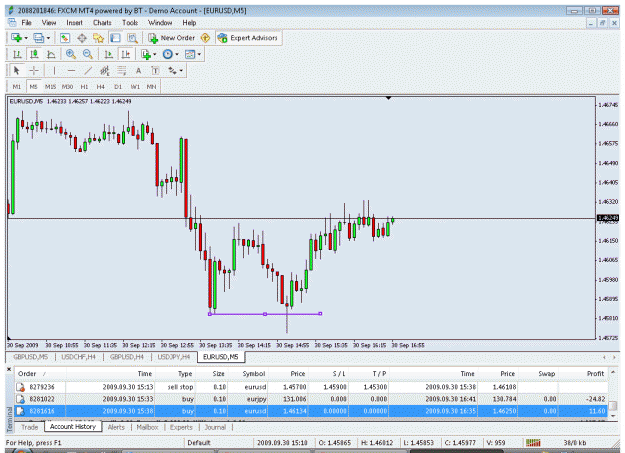This screenshot has width=625, height=453.
Task: Click the Templates icon
Action: tap(190, 54)
